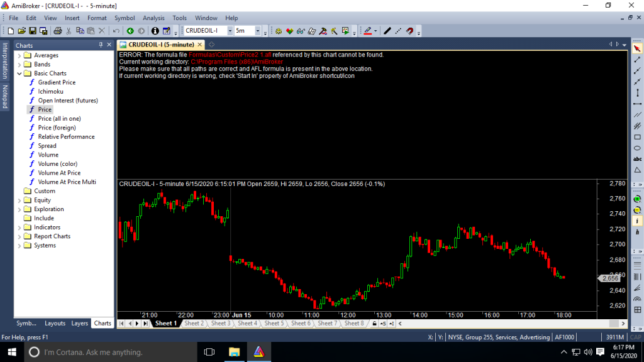The image size is (644, 362).
Task: Switch to the Layers panel tab
Action: tap(80, 324)
